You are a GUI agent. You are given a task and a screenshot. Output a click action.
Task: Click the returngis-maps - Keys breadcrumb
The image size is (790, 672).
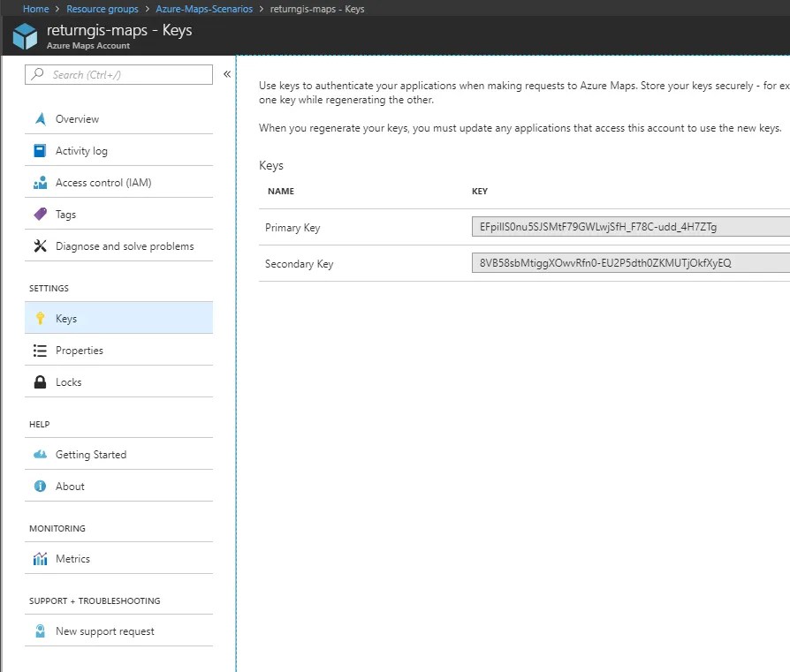pyautogui.click(x=317, y=9)
